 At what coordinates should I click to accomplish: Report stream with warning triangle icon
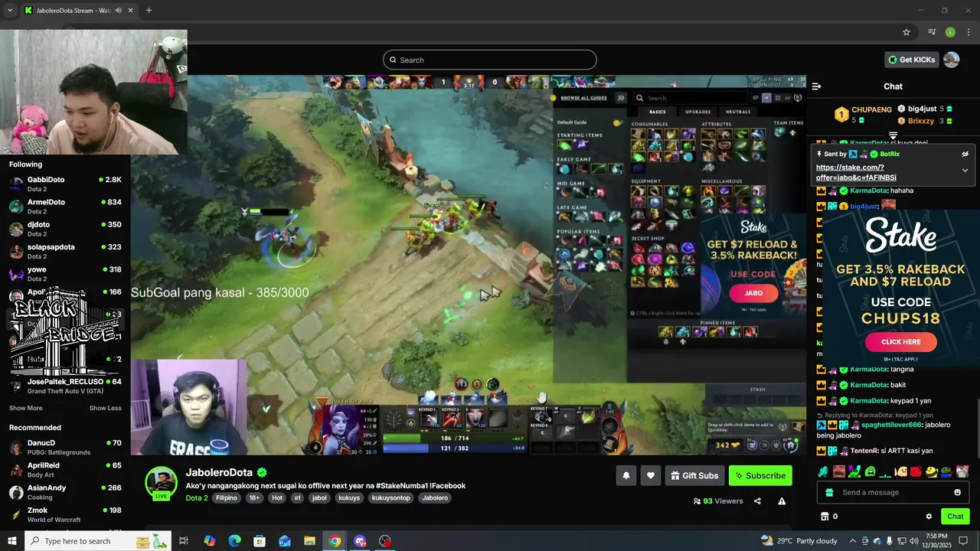point(782,501)
